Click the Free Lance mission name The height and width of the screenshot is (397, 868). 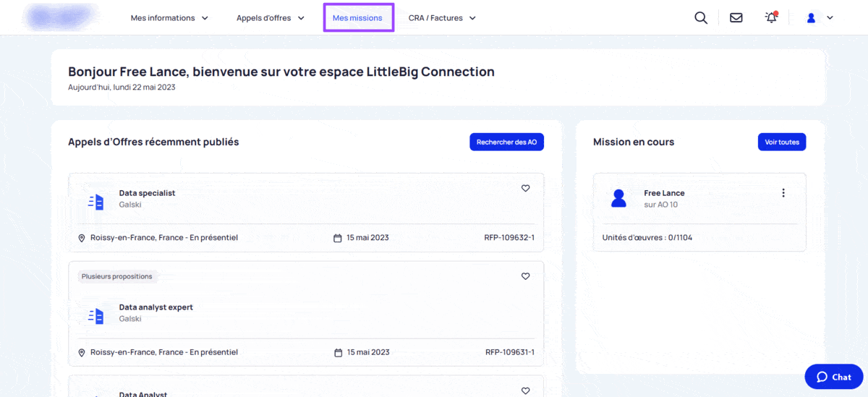click(664, 193)
